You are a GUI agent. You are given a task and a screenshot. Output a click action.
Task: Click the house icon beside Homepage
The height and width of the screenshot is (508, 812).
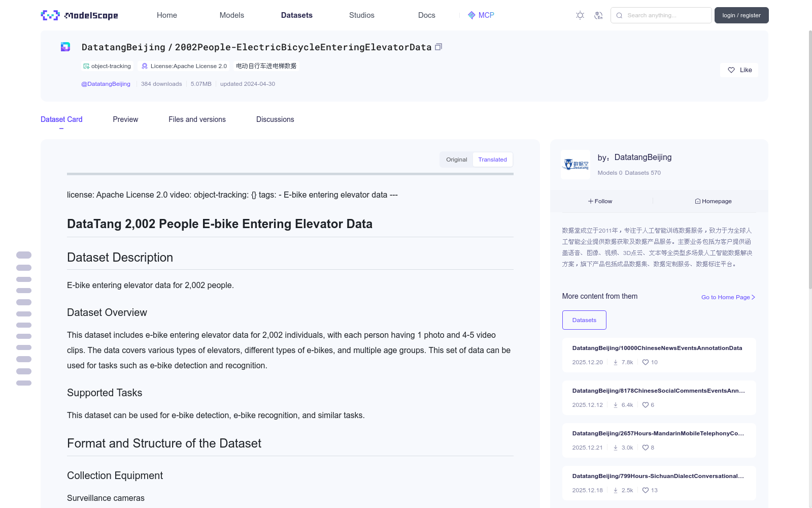click(698, 201)
